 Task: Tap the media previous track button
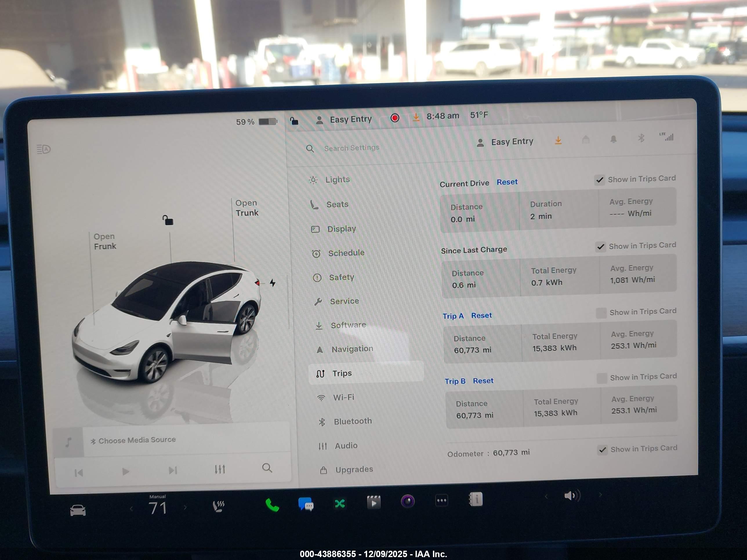(78, 473)
